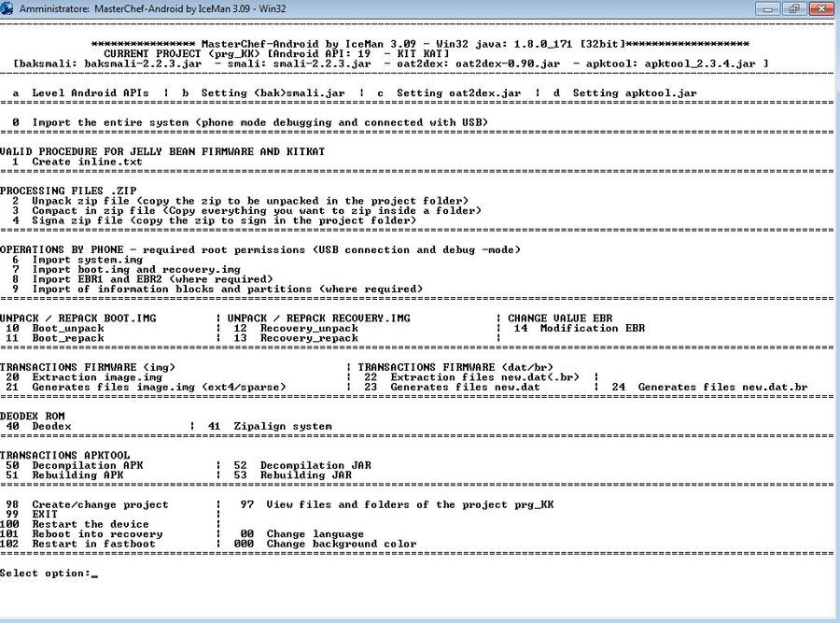Click the 'Setting (bak)smali.jar' option text
This screenshot has height=623, width=840.
[x=273, y=92]
